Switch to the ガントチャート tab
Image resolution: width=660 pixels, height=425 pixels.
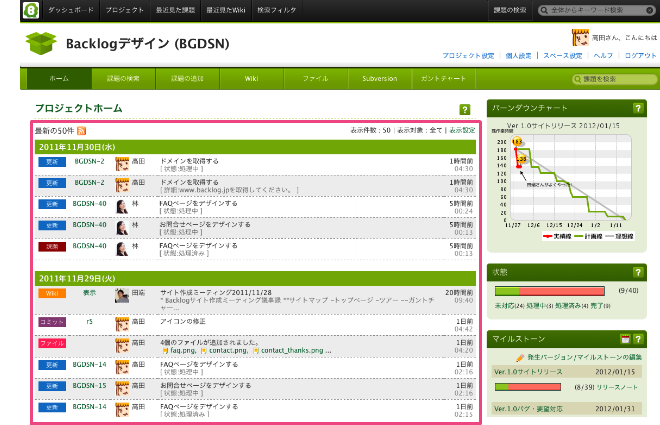(444, 79)
